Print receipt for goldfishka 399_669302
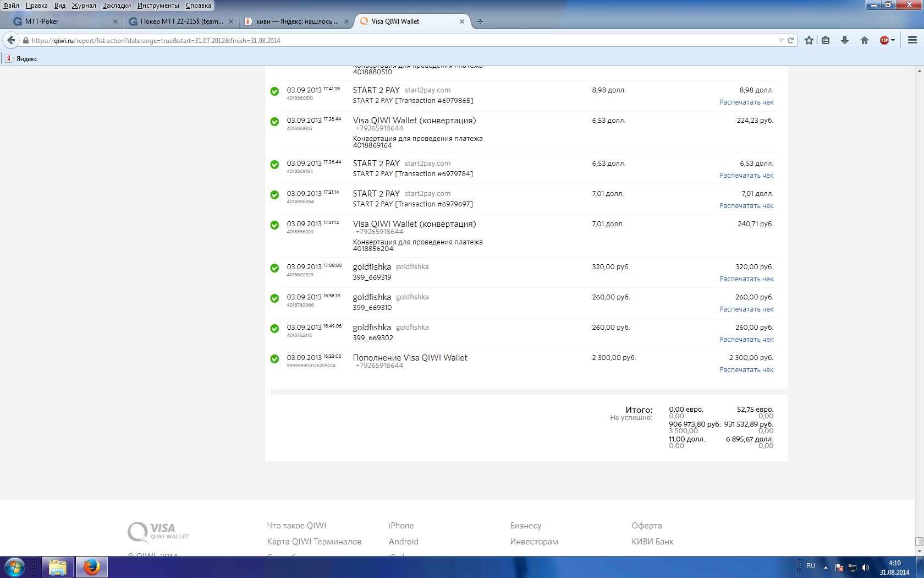 (746, 340)
